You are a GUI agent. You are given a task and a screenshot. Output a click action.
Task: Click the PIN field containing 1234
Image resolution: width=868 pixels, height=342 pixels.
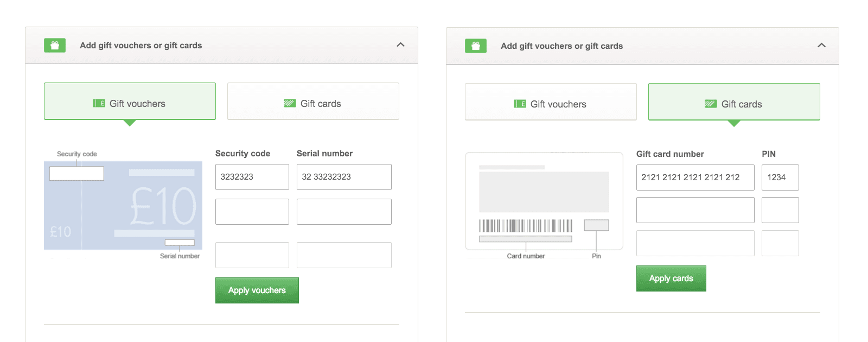(x=780, y=178)
